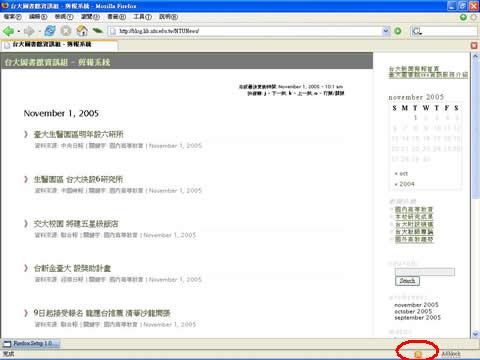Viewport: 480px width, 360px height.
Task: Click the Search button in the sidebar
Action: tap(407, 281)
